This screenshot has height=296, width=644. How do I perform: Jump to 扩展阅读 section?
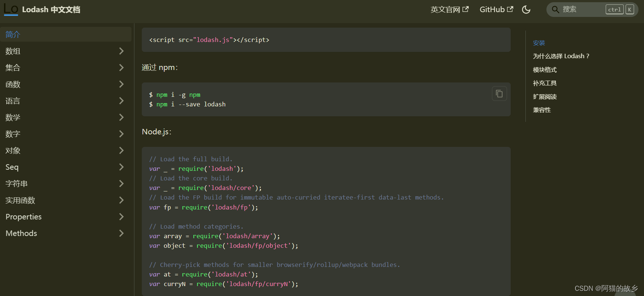point(545,97)
